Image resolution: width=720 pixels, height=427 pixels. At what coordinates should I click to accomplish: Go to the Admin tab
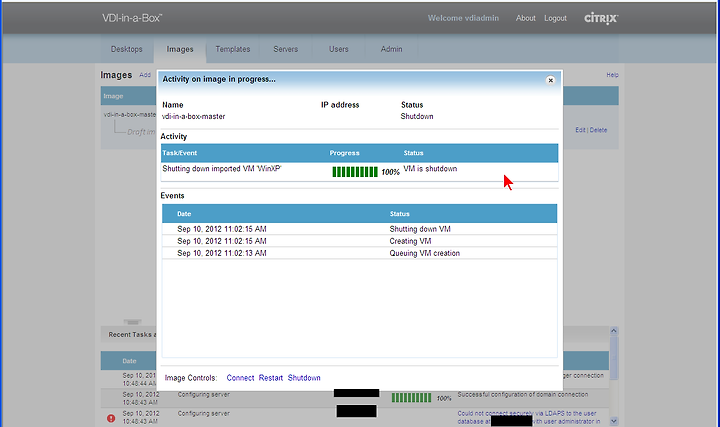click(391, 49)
